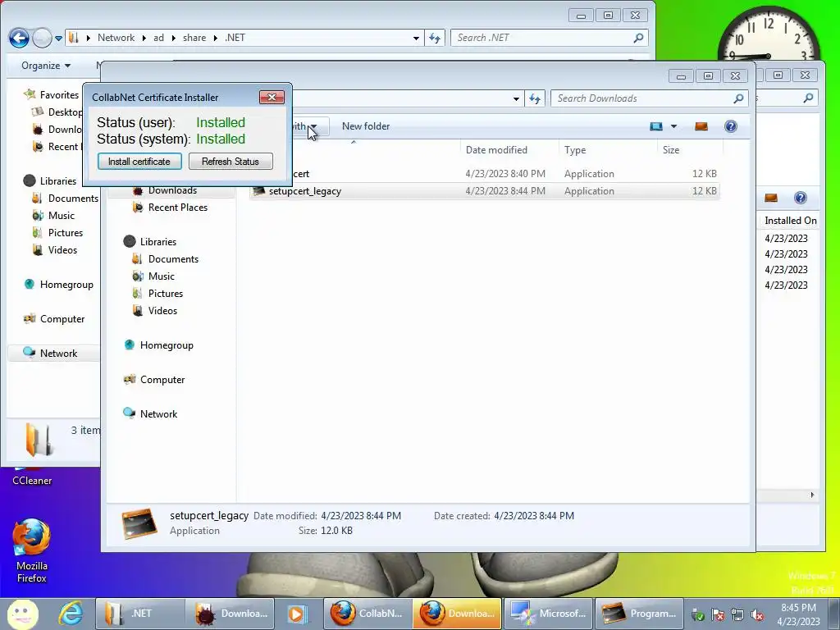840x630 pixels.
Task: Open Videos in the Downloads window sidebar
Action: coord(162,310)
